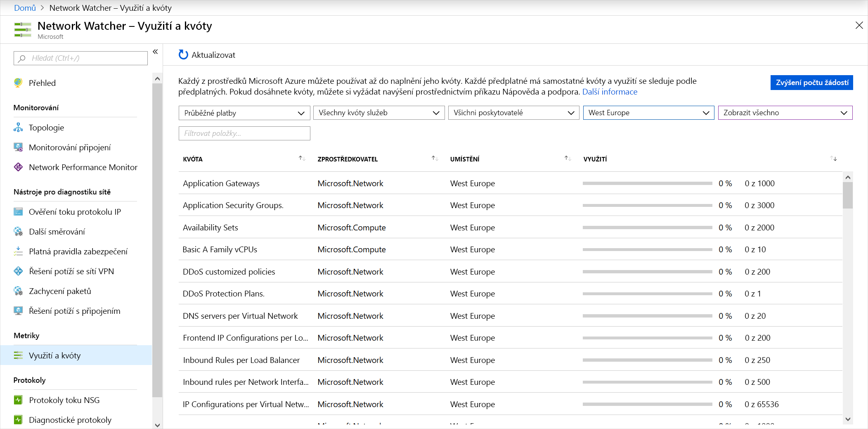Close the Network Watcher blade
This screenshot has height=429, width=868.
coord(859,26)
